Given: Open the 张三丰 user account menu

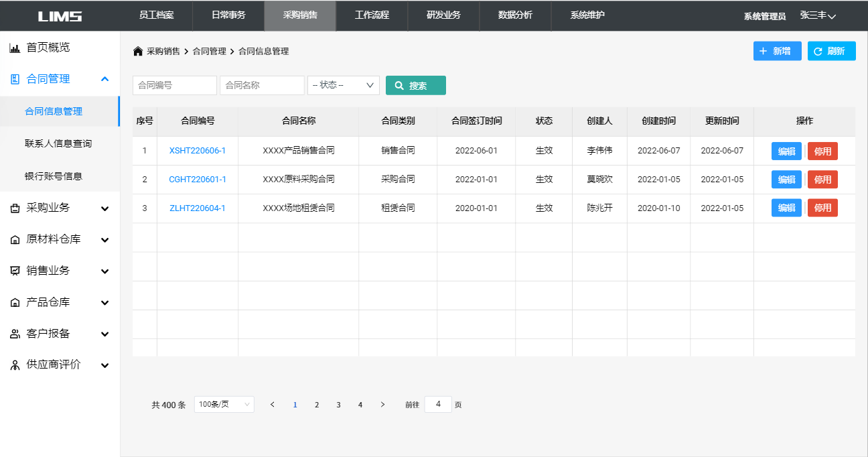Looking at the screenshot, I should (818, 15).
